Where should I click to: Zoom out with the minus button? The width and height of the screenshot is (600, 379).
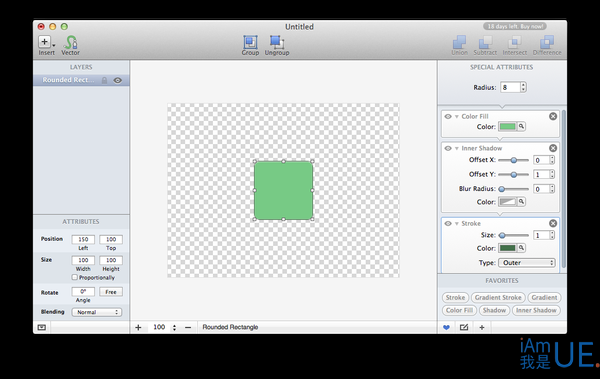pos(188,327)
